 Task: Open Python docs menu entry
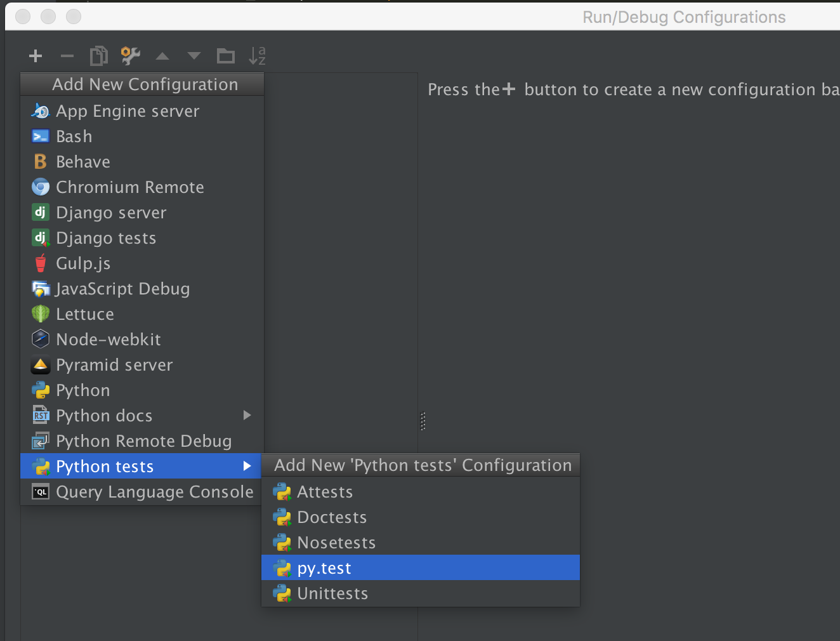click(142, 416)
